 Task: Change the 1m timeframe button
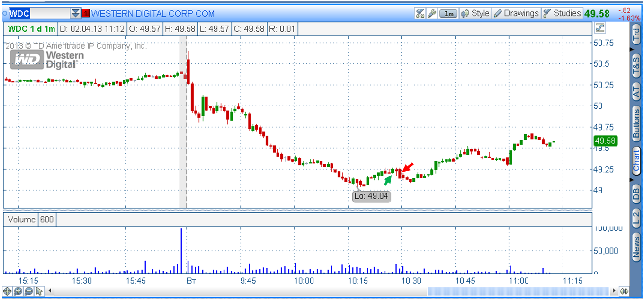(448, 14)
